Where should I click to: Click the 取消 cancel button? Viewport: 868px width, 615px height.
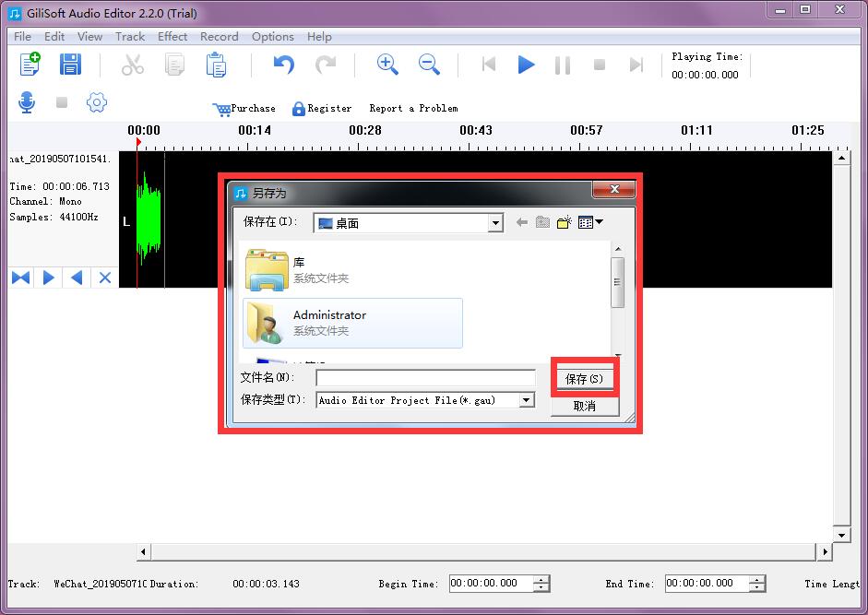(584, 406)
